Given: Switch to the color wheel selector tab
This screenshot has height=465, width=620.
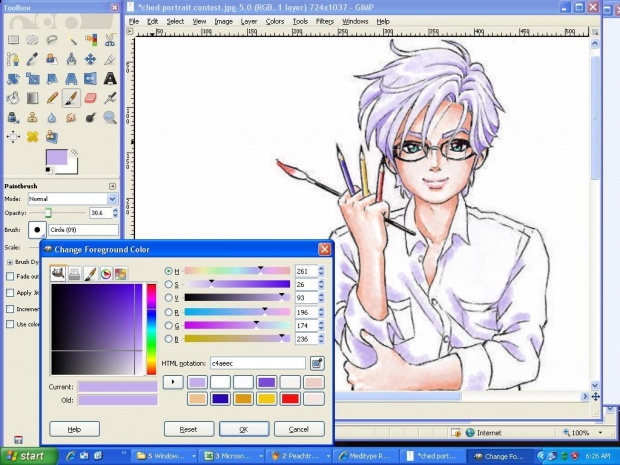Looking at the screenshot, I should click(106, 274).
